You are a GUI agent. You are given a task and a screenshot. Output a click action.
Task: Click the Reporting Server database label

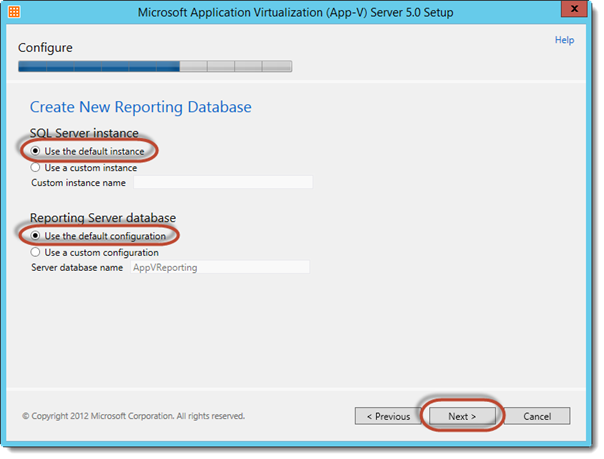tap(103, 218)
